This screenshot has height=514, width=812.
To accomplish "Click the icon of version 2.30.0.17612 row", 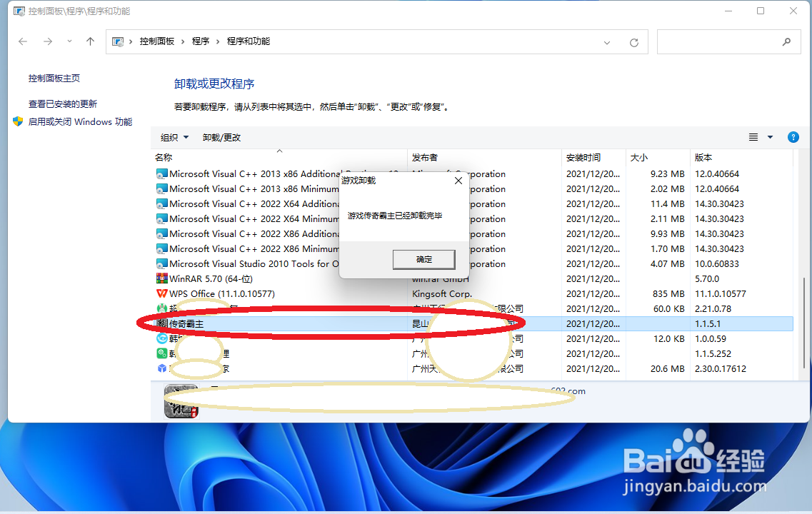I will [161, 368].
